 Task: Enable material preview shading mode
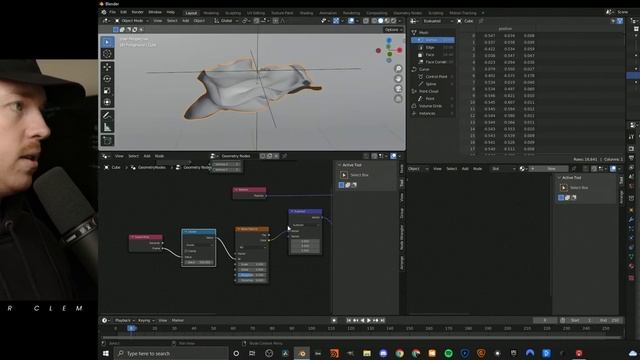(x=387, y=21)
